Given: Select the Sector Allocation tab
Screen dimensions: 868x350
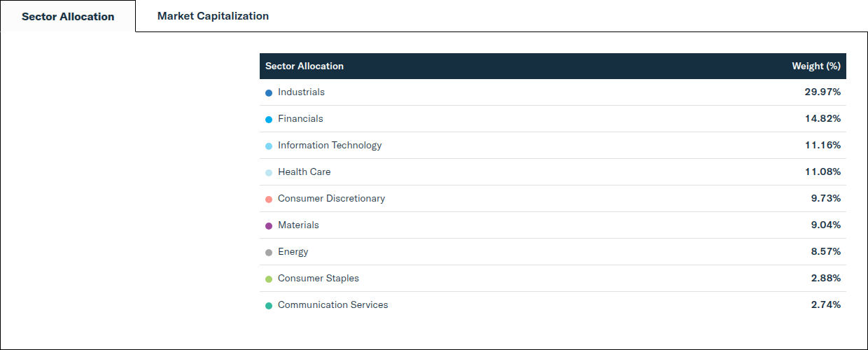Looking at the screenshot, I should click(x=68, y=16).
